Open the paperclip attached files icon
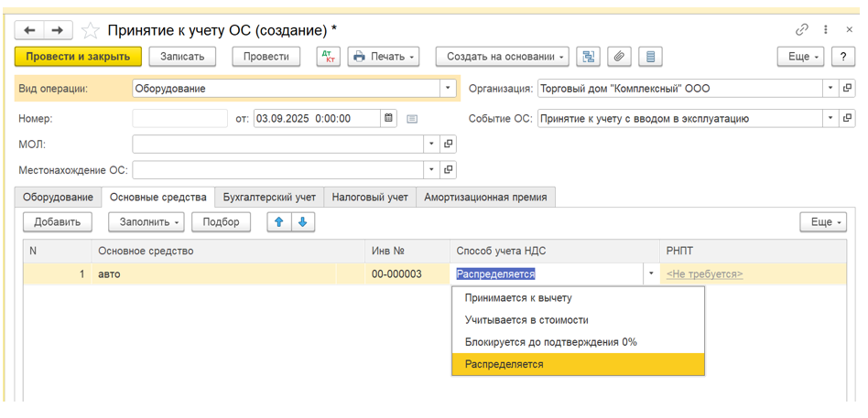 tap(619, 57)
